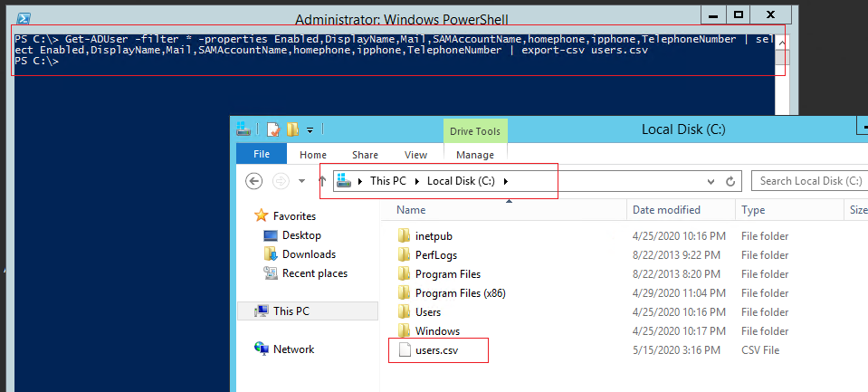Open the Manage ribbon tab
The width and height of the screenshot is (868, 392).
[x=475, y=155]
